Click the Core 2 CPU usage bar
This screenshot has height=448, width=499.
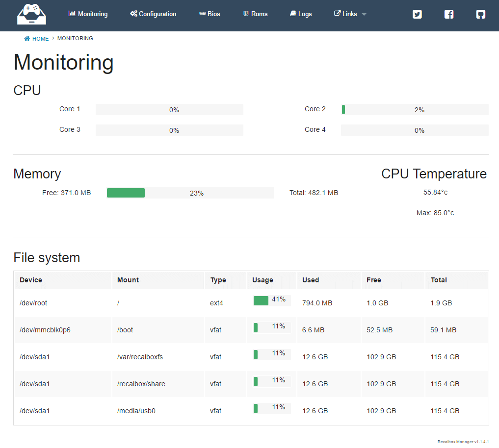415,110
